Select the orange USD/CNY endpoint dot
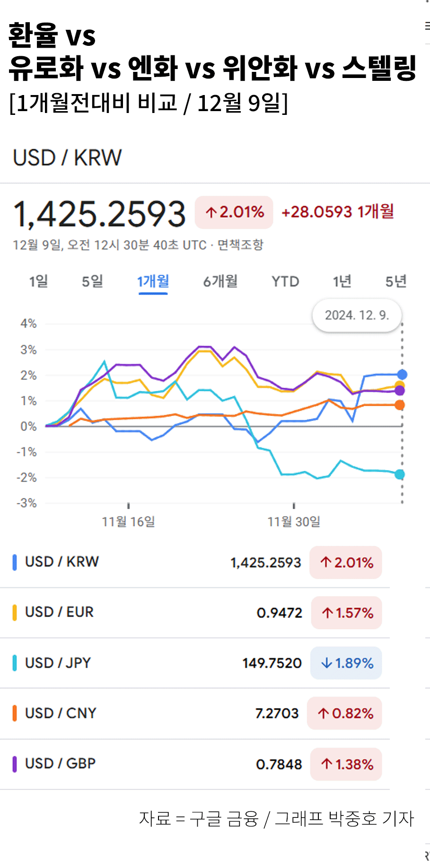 [401, 404]
